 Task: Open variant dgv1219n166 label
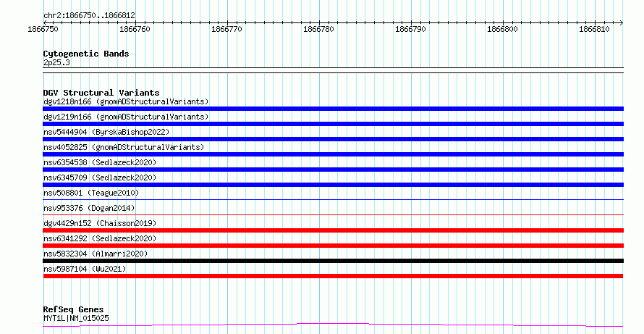[x=126, y=117]
